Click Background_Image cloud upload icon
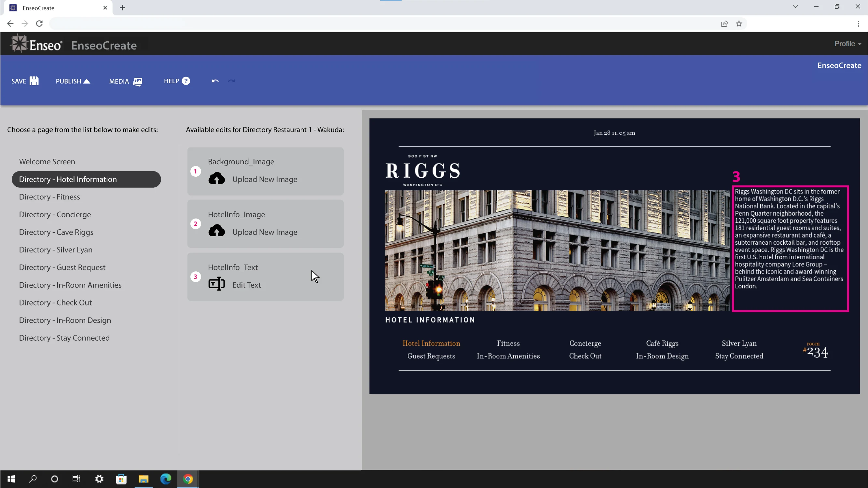 tap(216, 179)
